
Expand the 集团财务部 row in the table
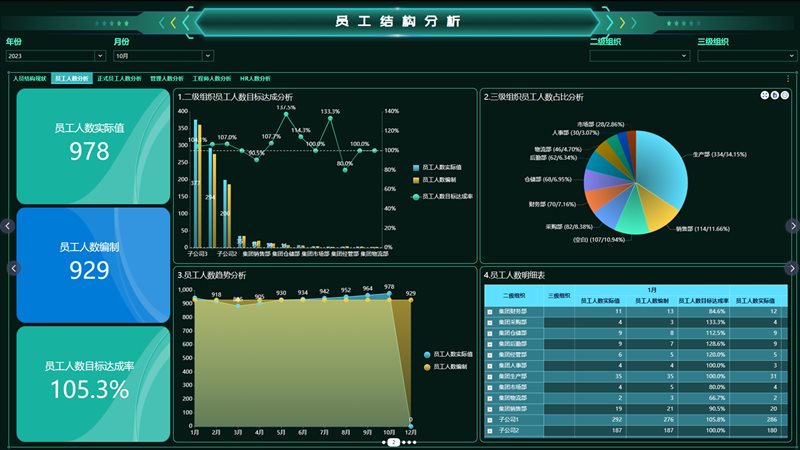[490, 311]
